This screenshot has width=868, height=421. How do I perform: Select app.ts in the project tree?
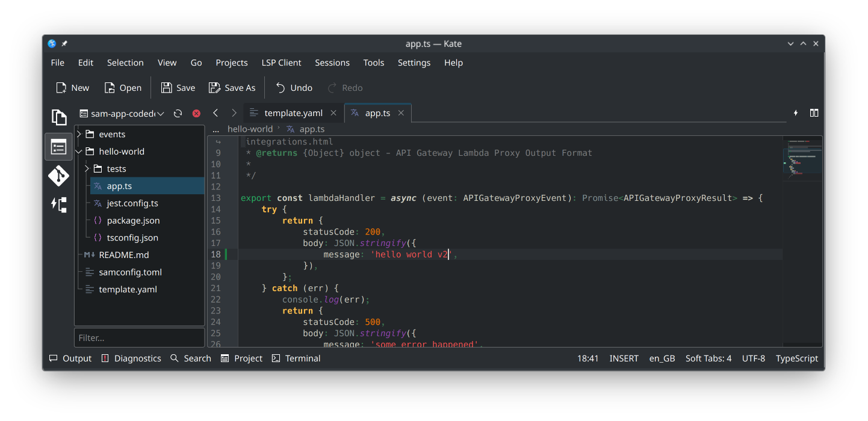pyautogui.click(x=147, y=186)
